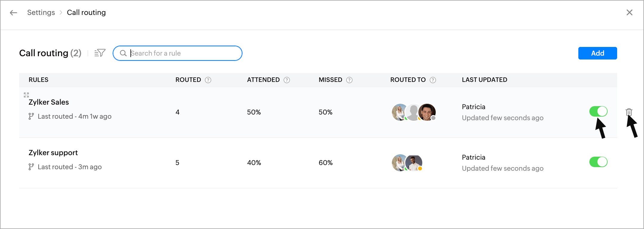The image size is (644, 229).
Task: Click the Missed column help icon
Action: tap(349, 80)
